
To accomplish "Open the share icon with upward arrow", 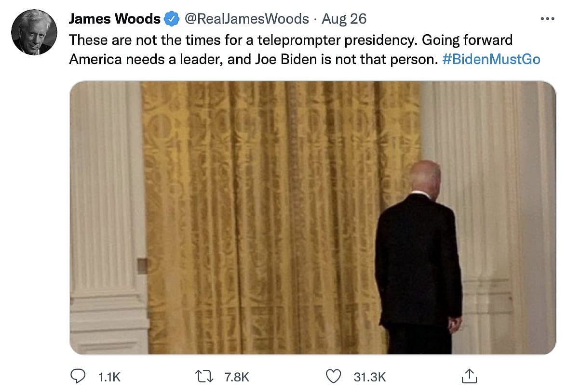I will pos(470,376).
